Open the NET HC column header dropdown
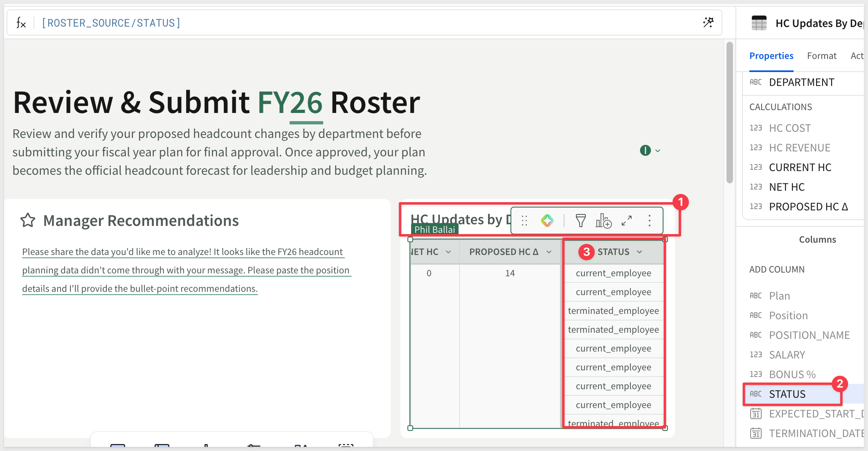Screen dimensions: 868x451 coord(448,252)
